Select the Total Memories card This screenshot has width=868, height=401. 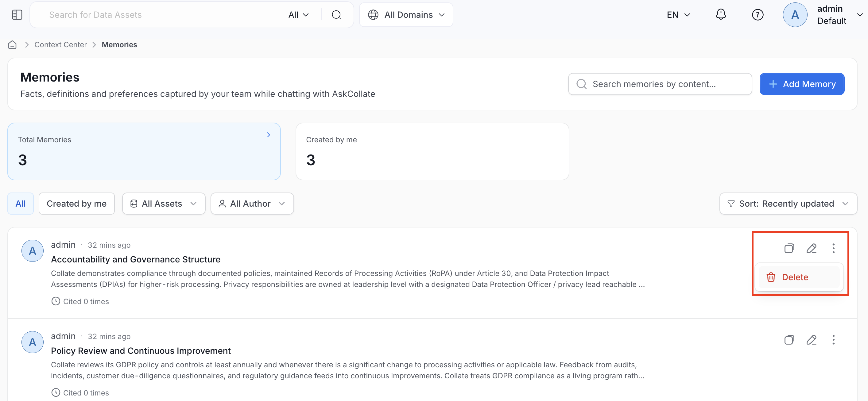point(144,151)
